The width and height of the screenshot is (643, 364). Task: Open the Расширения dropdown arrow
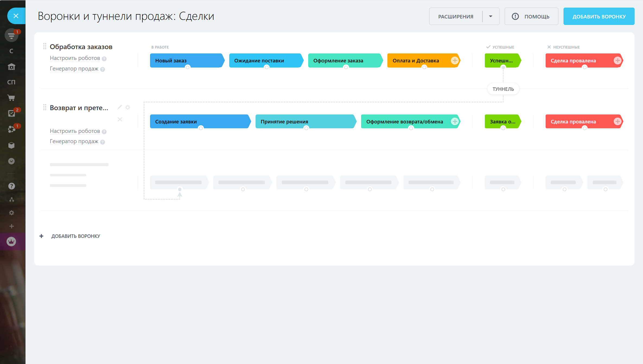point(491,16)
